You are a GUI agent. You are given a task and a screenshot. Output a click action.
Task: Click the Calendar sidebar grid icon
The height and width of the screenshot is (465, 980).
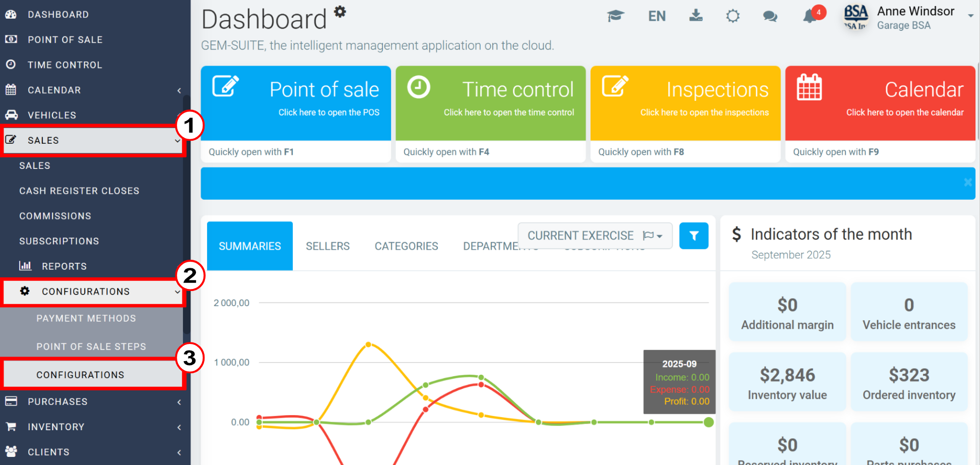coord(11,90)
